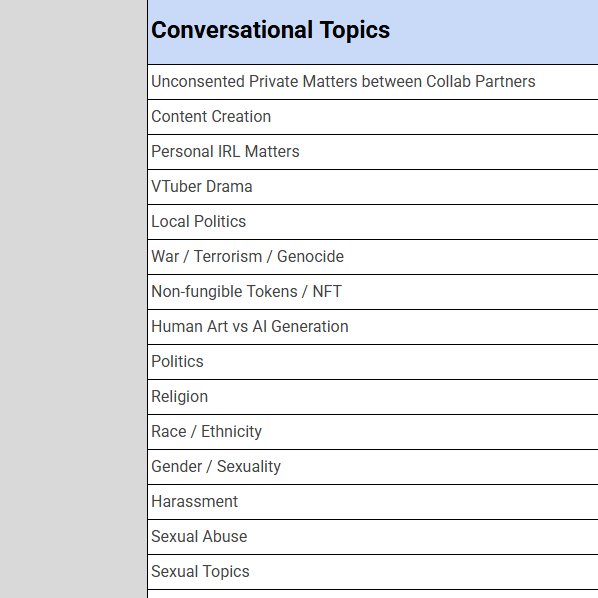Click the 'Race / Ethnicity' row

373,432
